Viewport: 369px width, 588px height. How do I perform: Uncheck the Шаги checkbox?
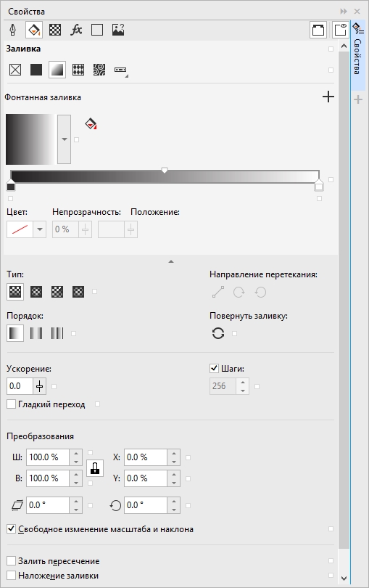[x=214, y=369]
